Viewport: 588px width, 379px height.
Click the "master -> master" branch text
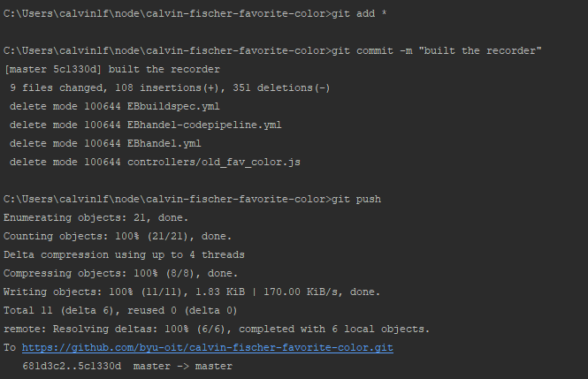[x=183, y=367]
